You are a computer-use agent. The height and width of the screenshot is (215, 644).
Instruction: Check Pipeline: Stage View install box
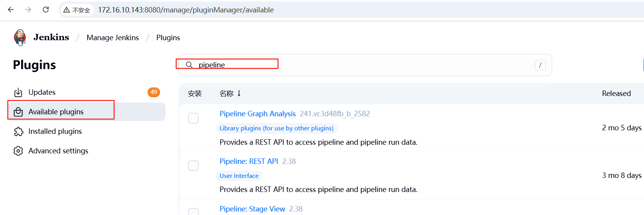pos(194,211)
